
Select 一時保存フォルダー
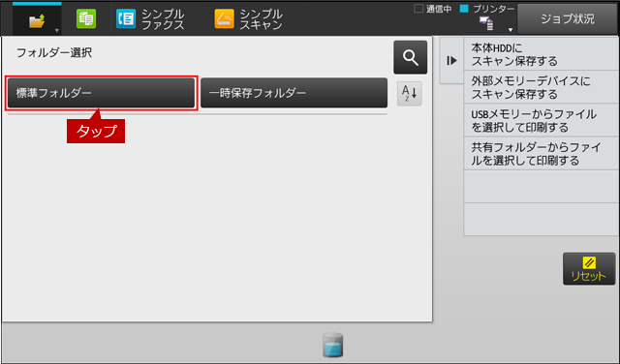294,93
